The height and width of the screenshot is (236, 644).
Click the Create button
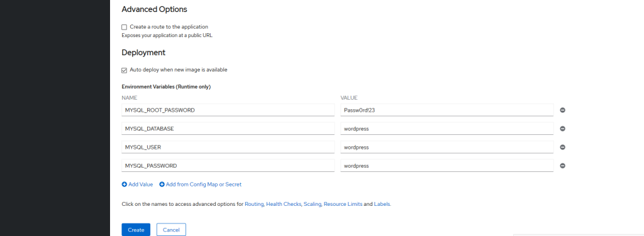pos(136,230)
